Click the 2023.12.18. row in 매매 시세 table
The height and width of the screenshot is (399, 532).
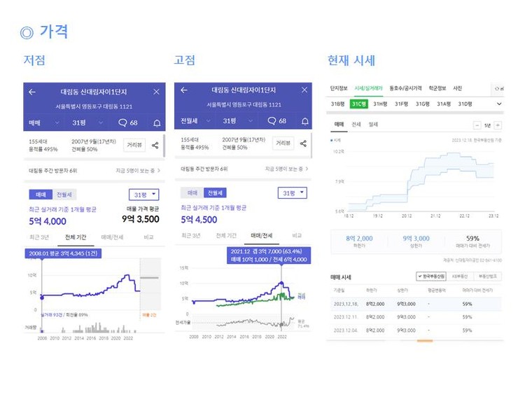(x=416, y=304)
